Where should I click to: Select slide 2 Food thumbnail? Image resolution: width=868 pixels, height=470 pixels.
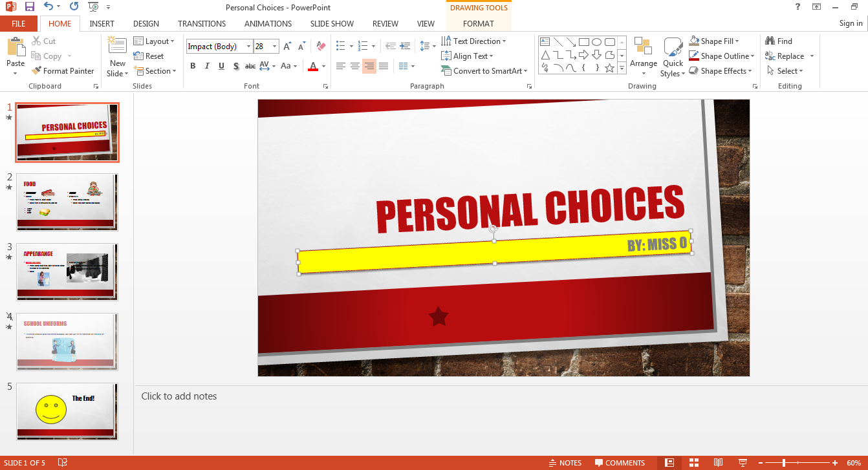(67, 202)
